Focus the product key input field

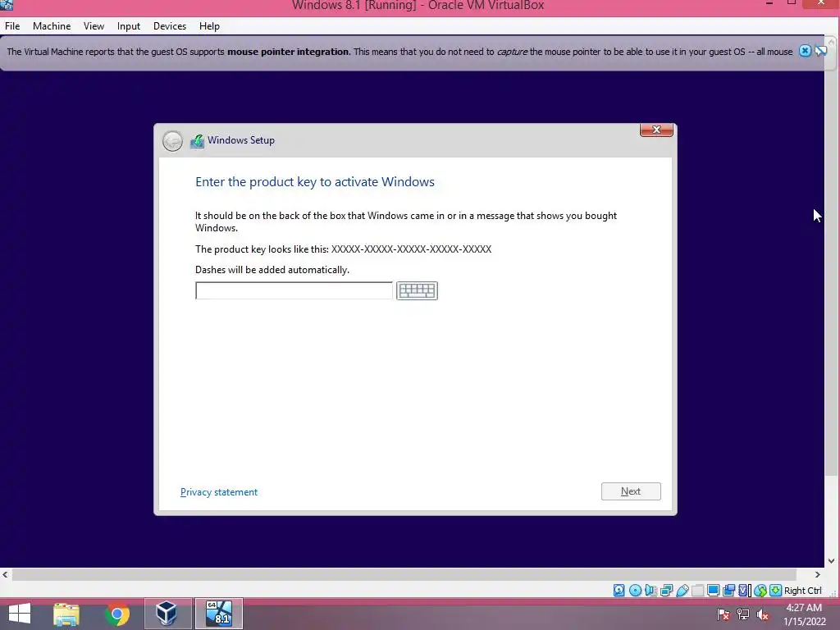tap(294, 290)
